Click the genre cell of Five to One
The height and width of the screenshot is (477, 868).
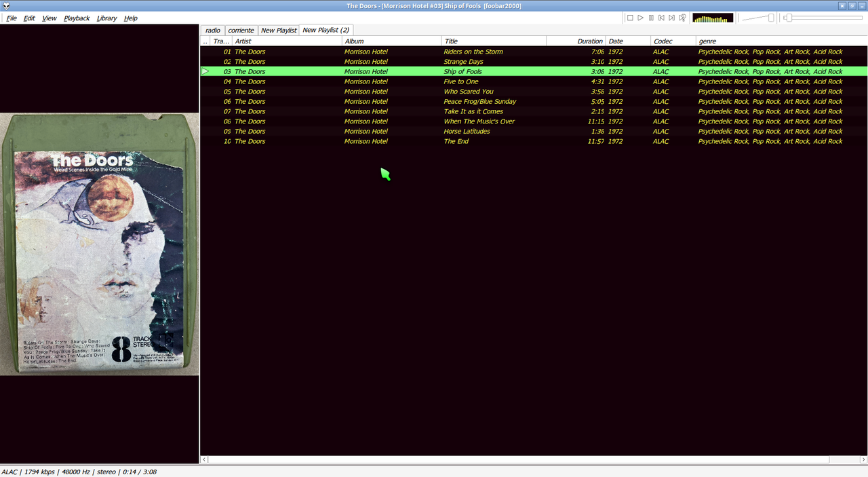click(x=770, y=81)
